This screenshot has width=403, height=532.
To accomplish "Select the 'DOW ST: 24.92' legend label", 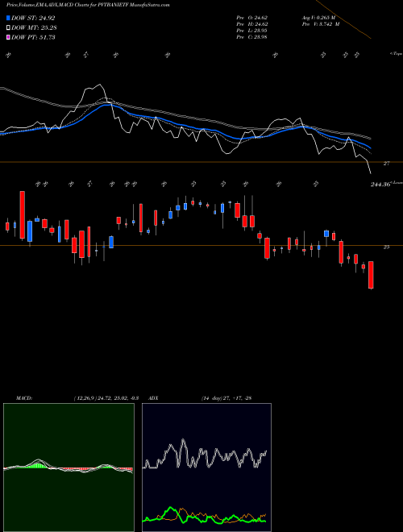I will pyautogui.click(x=33, y=18).
